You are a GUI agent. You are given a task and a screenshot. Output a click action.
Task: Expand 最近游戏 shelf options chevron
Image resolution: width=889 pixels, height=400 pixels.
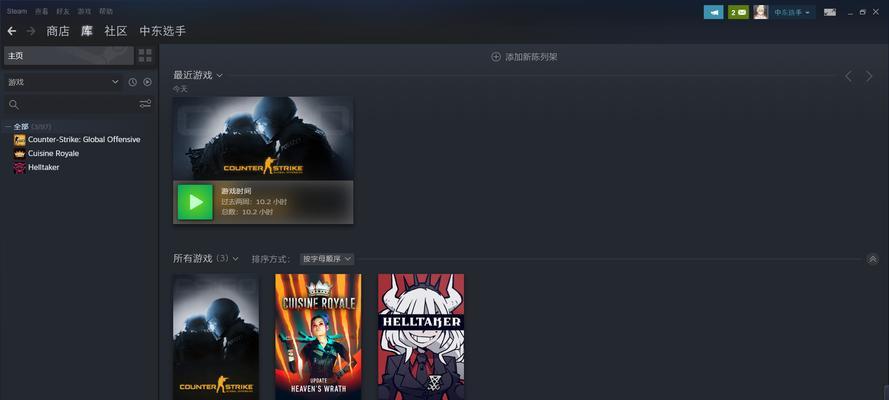(220, 75)
